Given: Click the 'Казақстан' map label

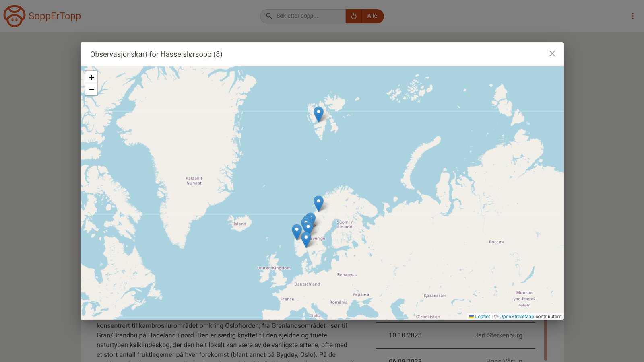Looking at the screenshot, I should 435,296.
